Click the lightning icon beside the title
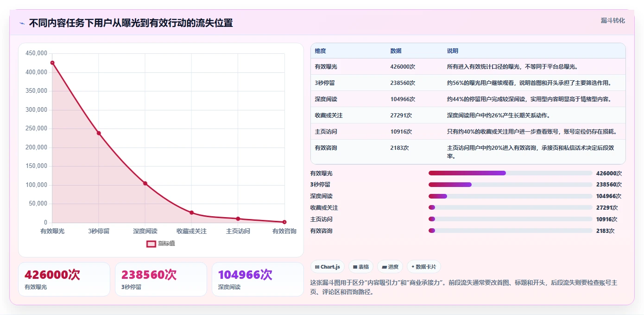644x315 pixels. coord(22,23)
